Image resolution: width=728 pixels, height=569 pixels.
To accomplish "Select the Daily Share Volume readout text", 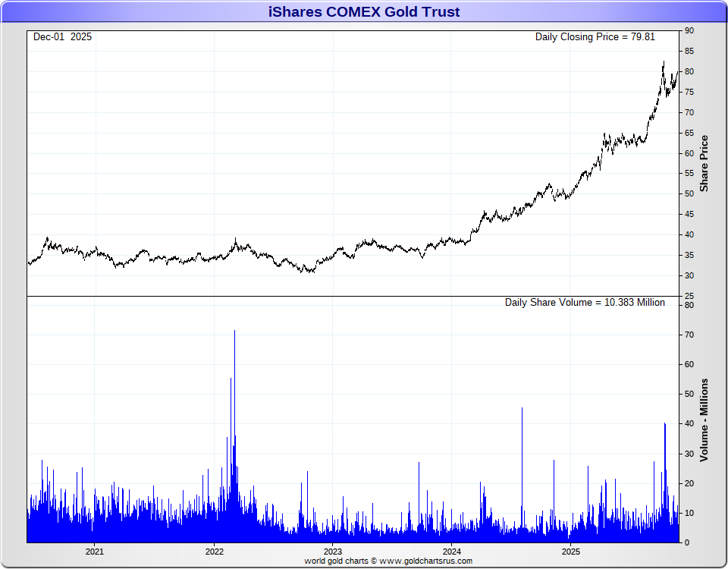I will (x=585, y=302).
